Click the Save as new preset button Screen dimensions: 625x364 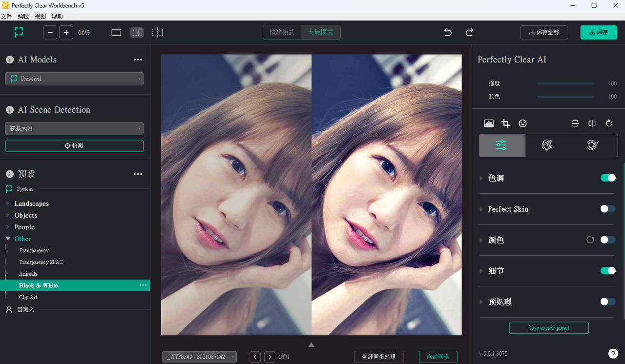pos(549,328)
